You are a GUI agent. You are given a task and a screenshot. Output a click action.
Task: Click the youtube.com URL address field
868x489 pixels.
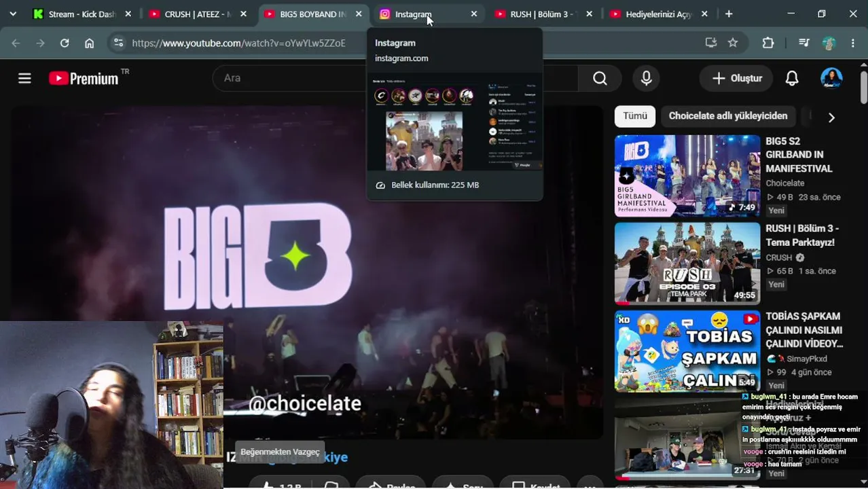click(238, 43)
